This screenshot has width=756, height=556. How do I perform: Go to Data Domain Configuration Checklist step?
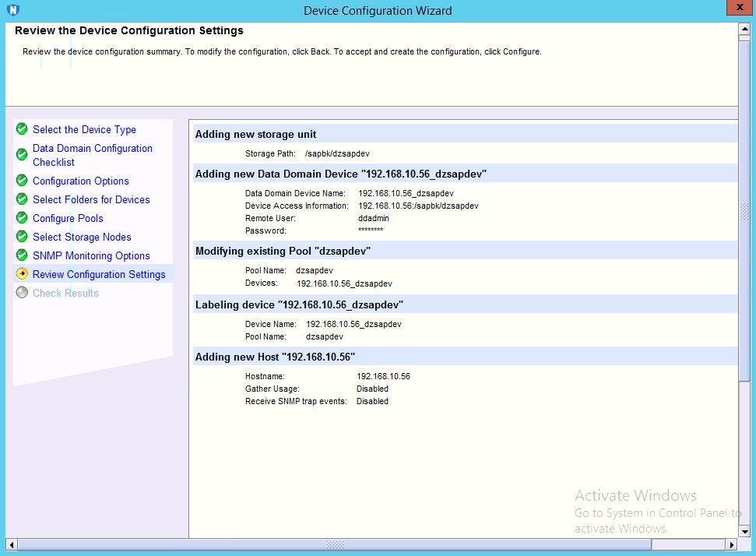pyautogui.click(x=92, y=155)
